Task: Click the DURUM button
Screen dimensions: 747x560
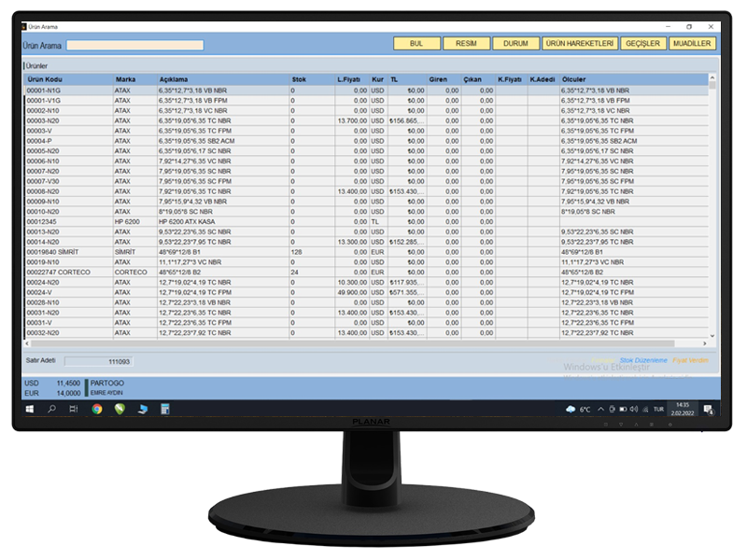Action: pos(515,43)
